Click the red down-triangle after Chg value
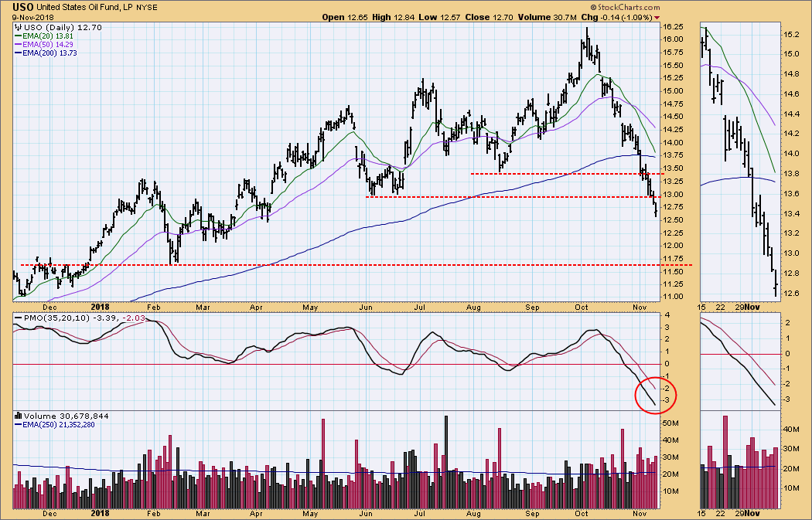 657,18
